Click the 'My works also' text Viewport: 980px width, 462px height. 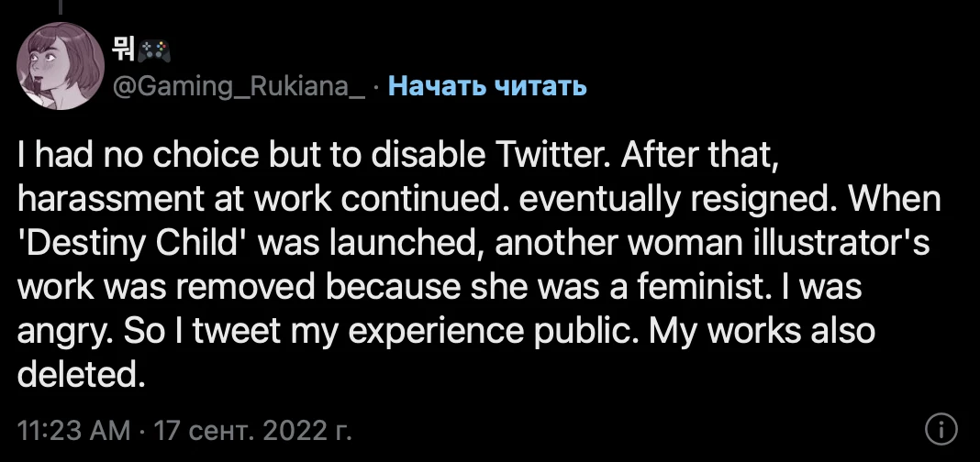click(x=762, y=332)
